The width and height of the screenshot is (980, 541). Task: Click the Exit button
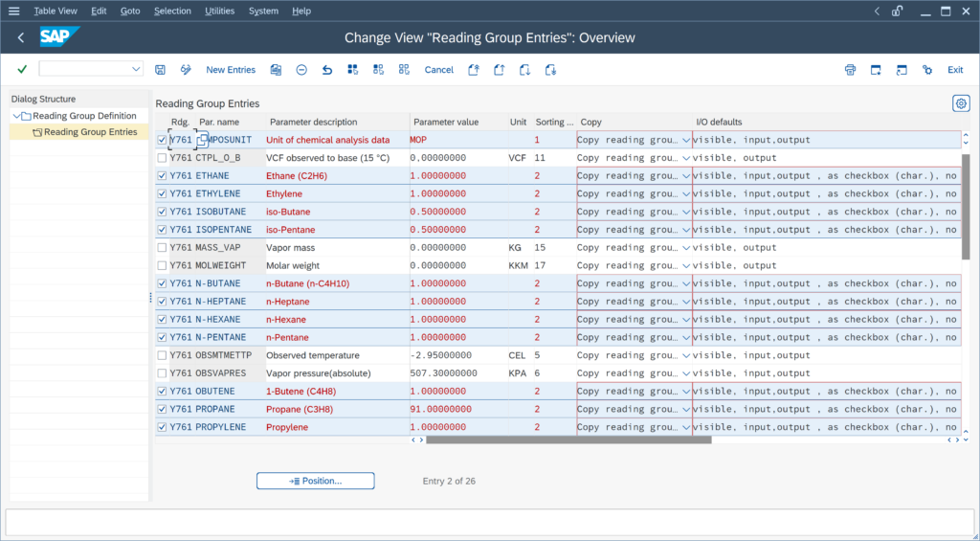coord(955,70)
